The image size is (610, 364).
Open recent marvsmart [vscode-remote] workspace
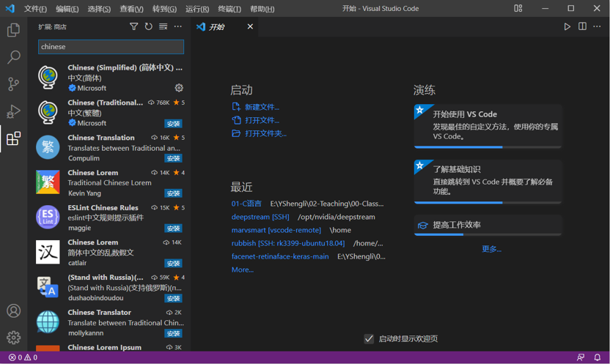(x=276, y=230)
